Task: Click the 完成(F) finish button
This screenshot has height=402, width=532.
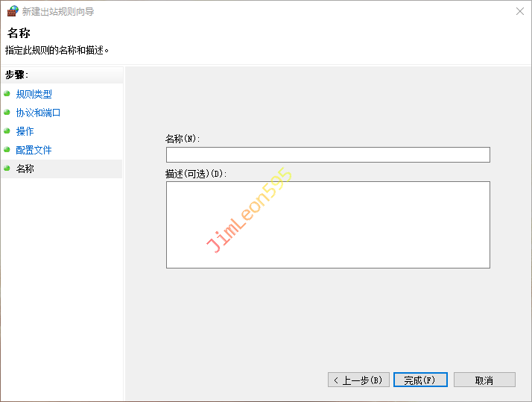Action: click(x=420, y=380)
